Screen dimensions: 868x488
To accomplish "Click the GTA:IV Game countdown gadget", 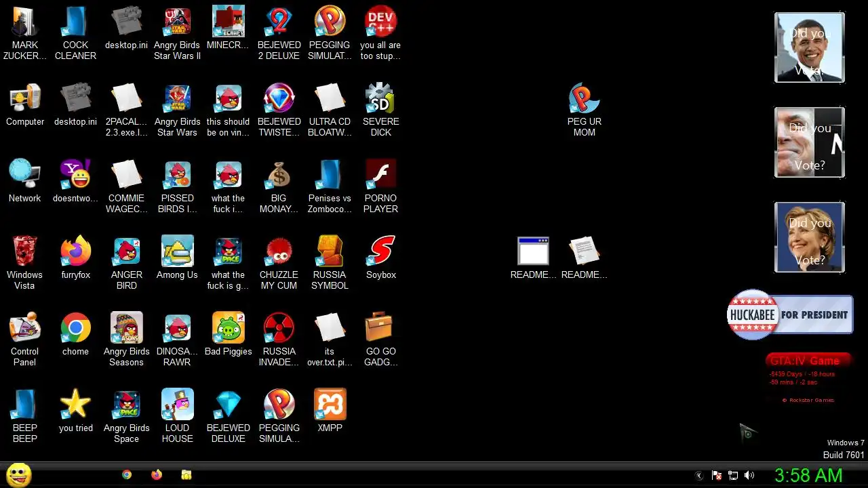I will (808, 378).
